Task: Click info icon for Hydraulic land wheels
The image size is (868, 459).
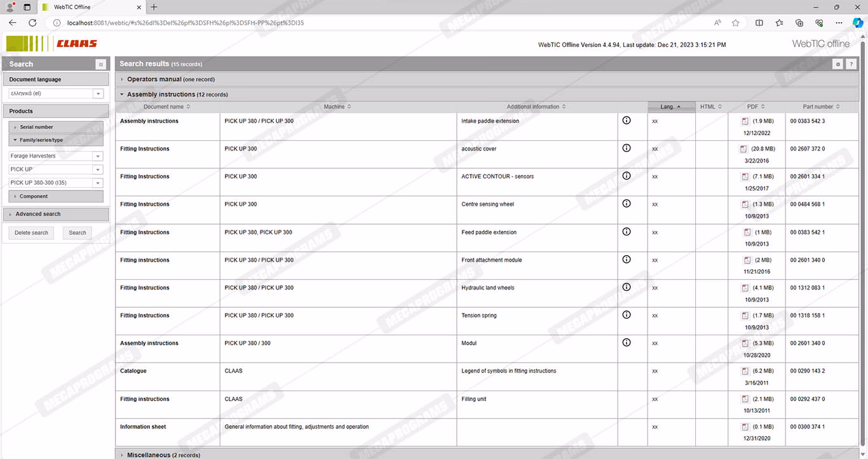Action: (x=627, y=287)
